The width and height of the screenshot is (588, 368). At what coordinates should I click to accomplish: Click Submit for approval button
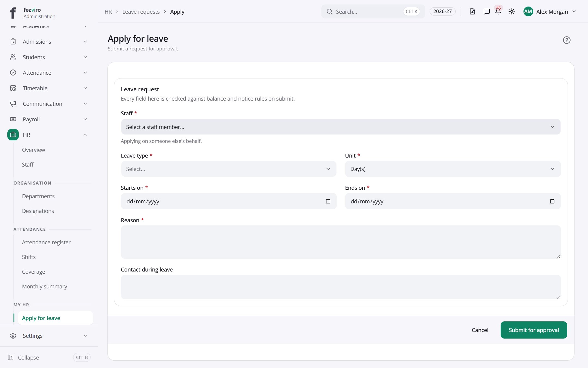(x=534, y=330)
